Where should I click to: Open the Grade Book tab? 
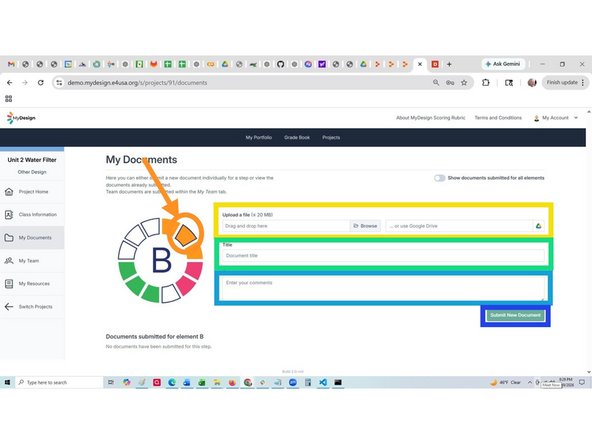click(297, 137)
